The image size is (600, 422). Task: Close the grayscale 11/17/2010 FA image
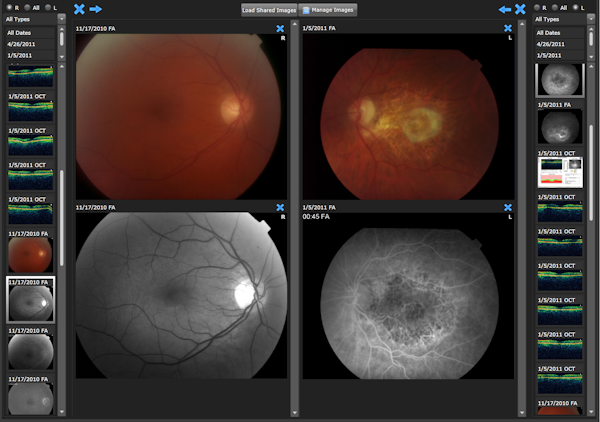[x=280, y=207]
